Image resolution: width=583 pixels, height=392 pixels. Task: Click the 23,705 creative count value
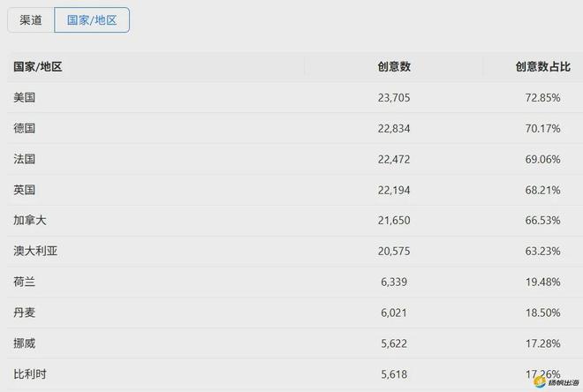coord(393,98)
